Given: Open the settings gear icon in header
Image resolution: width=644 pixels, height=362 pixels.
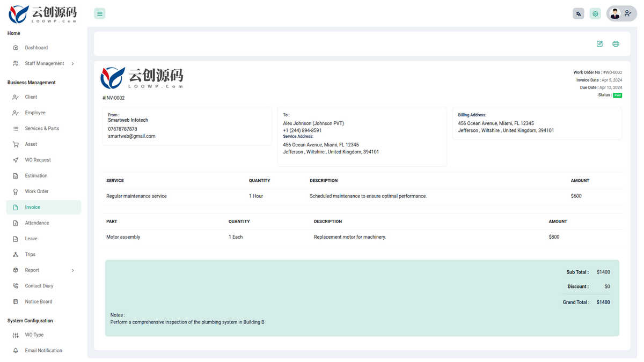Looking at the screenshot, I should (595, 14).
